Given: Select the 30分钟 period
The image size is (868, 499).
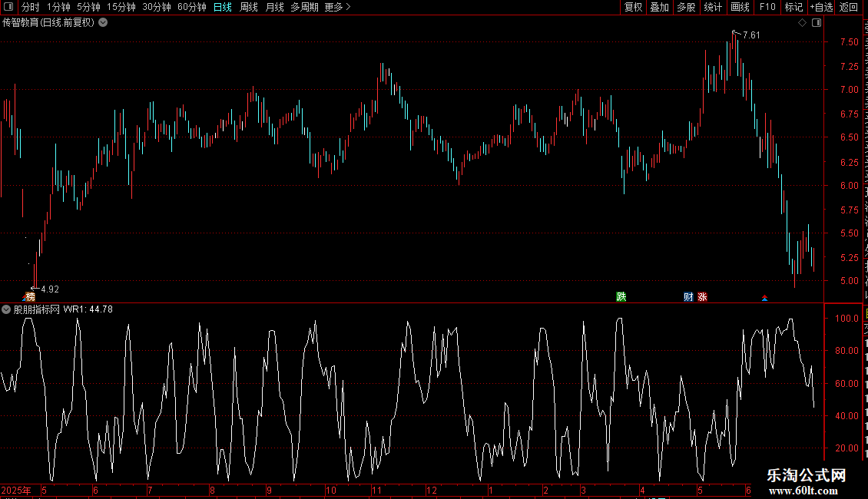Looking at the screenshot, I should click(156, 7).
